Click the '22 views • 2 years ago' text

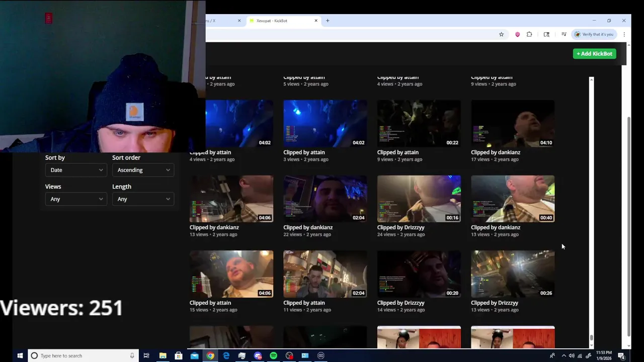[x=307, y=234]
